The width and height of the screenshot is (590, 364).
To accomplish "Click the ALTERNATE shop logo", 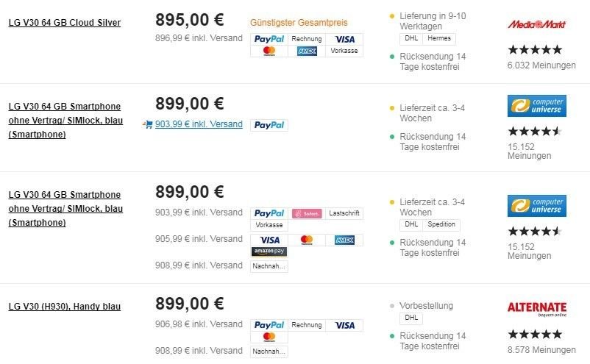I will pos(536,309).
